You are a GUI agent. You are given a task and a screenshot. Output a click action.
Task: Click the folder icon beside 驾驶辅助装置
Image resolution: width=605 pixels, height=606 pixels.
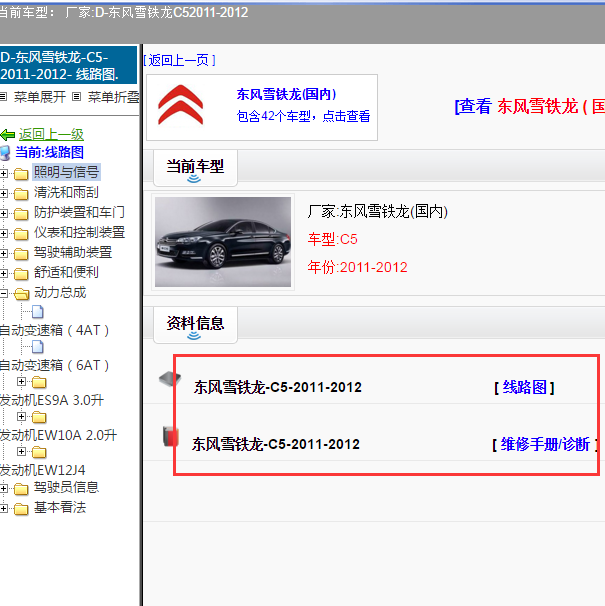click(x=21, y=254)
